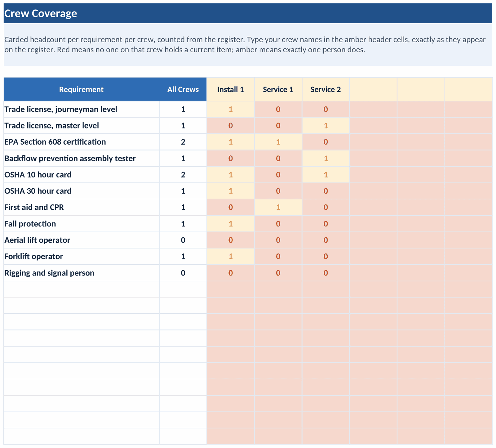Click Service 2 count for master level license
This screenshot has width=496, height=448.
point(326,126)
